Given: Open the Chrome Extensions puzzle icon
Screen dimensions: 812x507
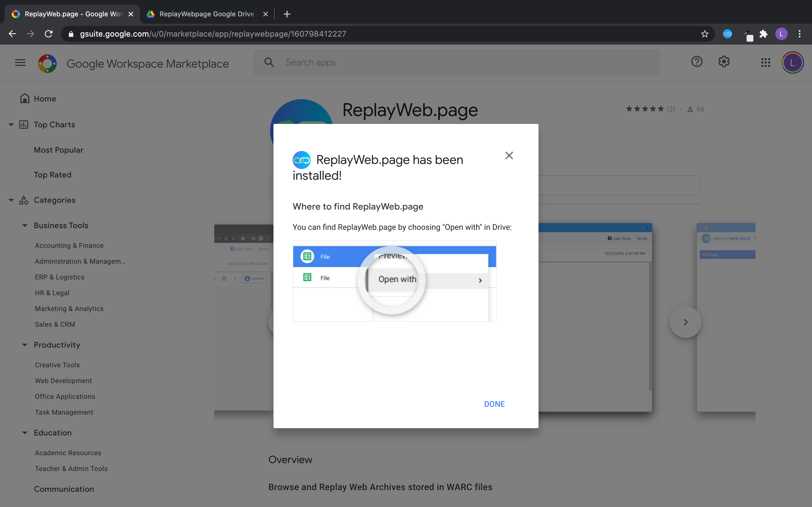Looking at the screenshot, I should [x=763, y=34].
